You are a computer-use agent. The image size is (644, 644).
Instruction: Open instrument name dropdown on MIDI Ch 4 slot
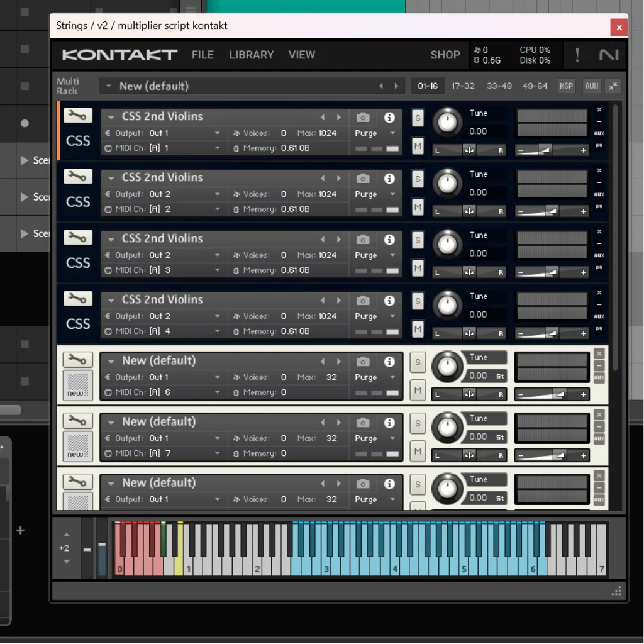pos(111,301)
